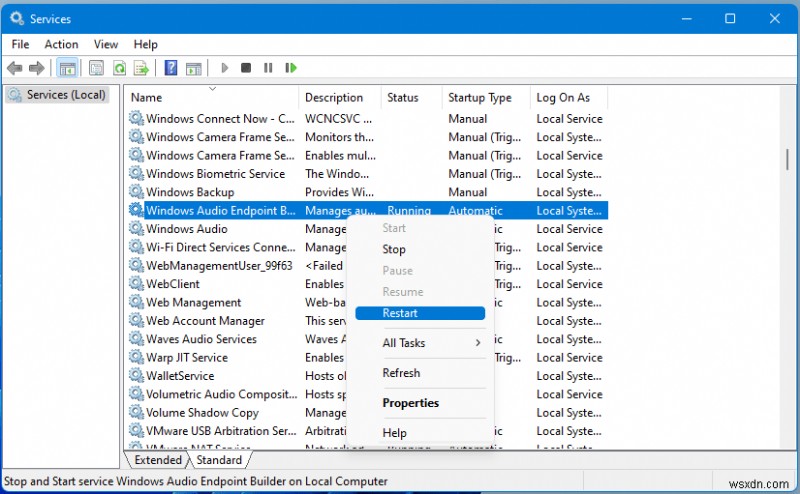Viewport: 800px width, 494px height.
Task: Select the Windows Connect Now service row
Action: coord(367,118)
